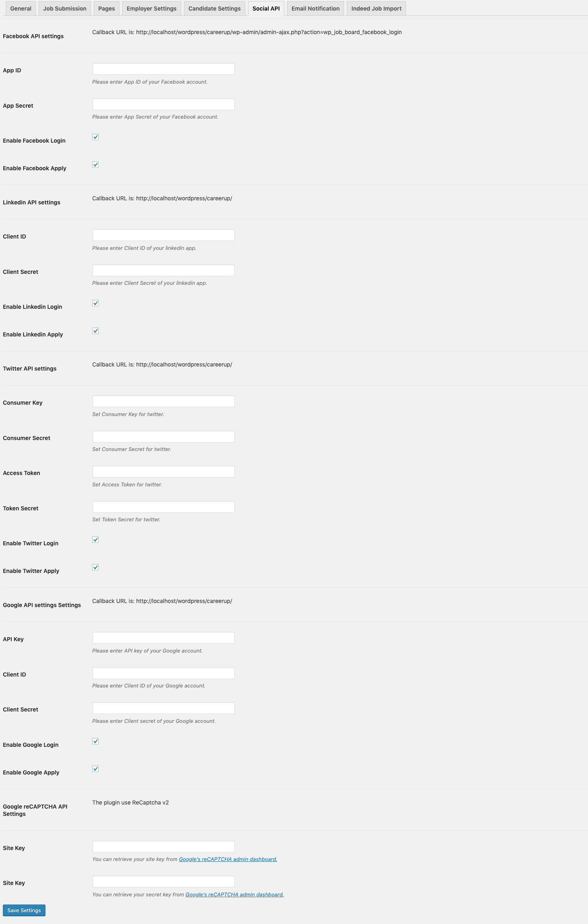
Task: Uncheck Enable Google Login checkbox
Action: pyautogui.click(x=95, y=741)
